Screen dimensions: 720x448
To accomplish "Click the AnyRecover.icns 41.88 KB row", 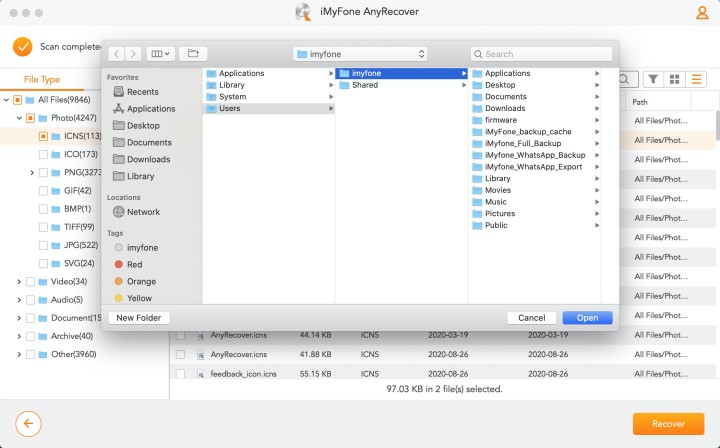I will (x=442, y=354).
